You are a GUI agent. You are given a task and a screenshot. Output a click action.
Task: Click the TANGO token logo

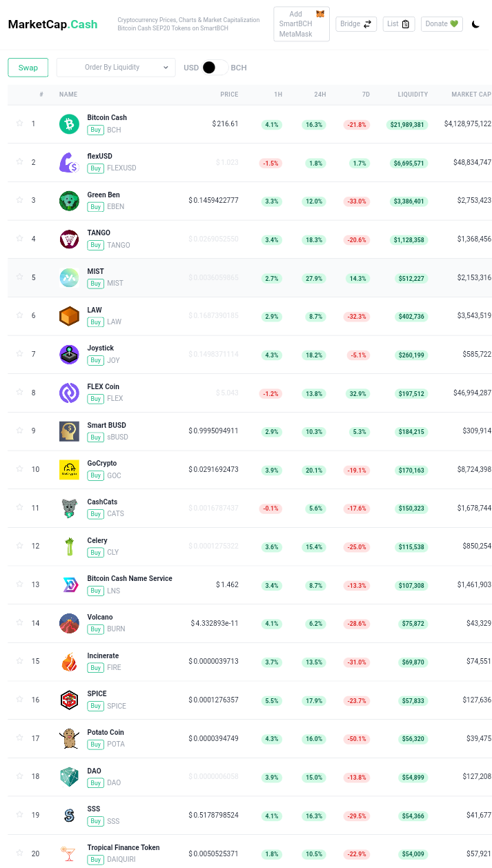(x=69, y=239)
